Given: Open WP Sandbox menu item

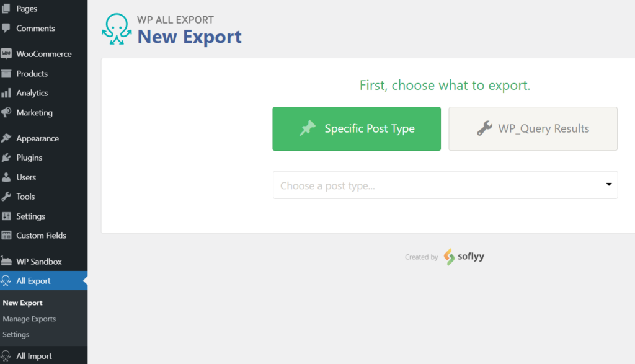Looking at the screenshot, I should [39, 262].
